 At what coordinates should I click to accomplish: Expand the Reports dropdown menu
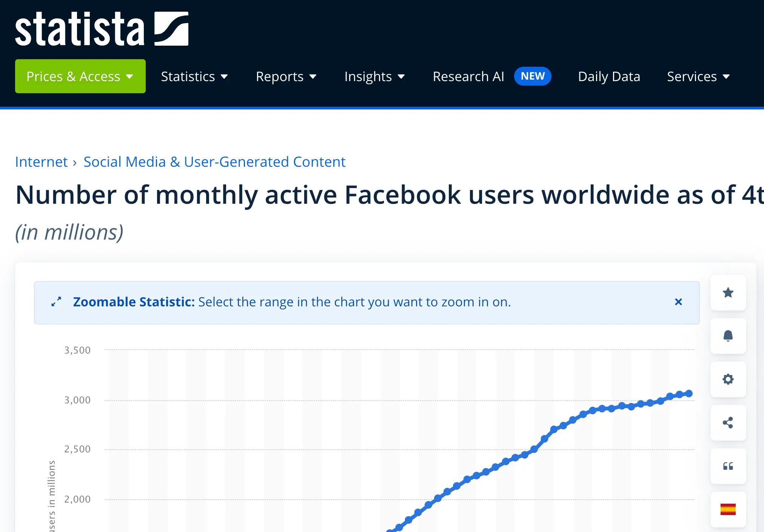coord(286,77)
